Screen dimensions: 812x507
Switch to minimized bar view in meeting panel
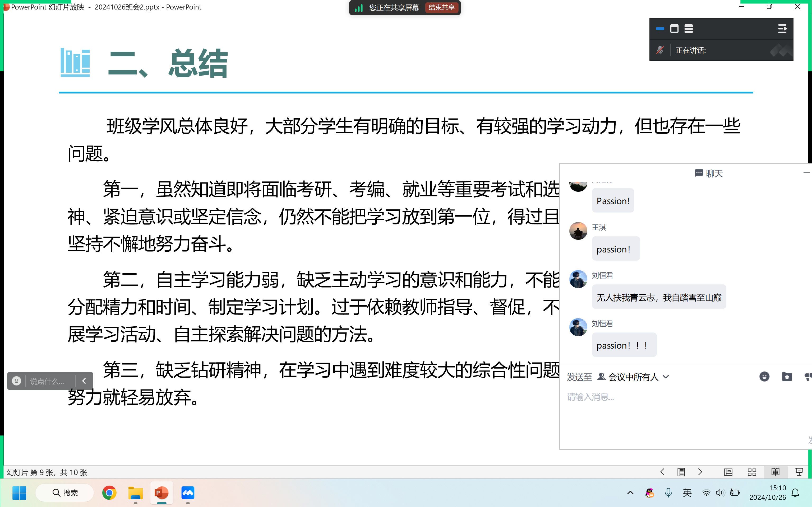pyautogui.click(x=660, y=29)
